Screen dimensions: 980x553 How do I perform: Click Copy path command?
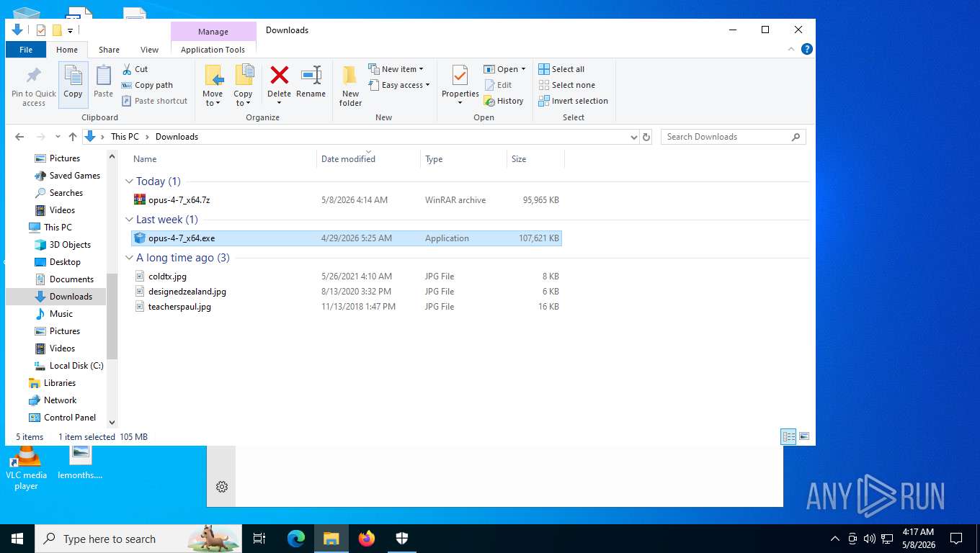tap(147, 85)
